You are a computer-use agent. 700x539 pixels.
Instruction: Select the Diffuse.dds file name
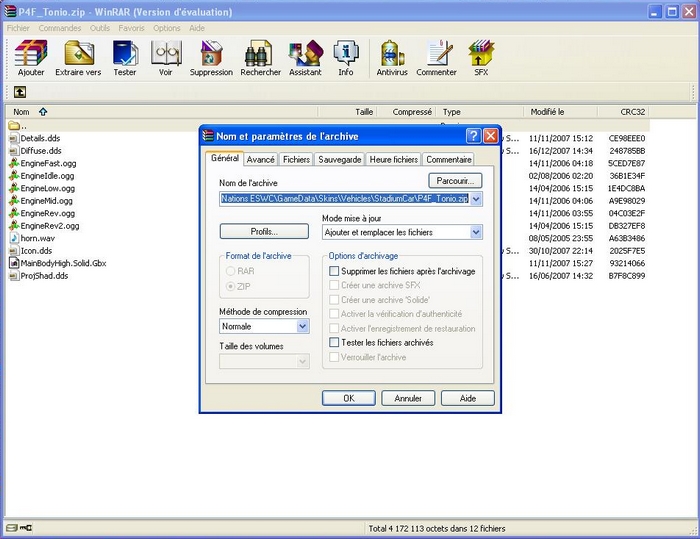[41, 151]
